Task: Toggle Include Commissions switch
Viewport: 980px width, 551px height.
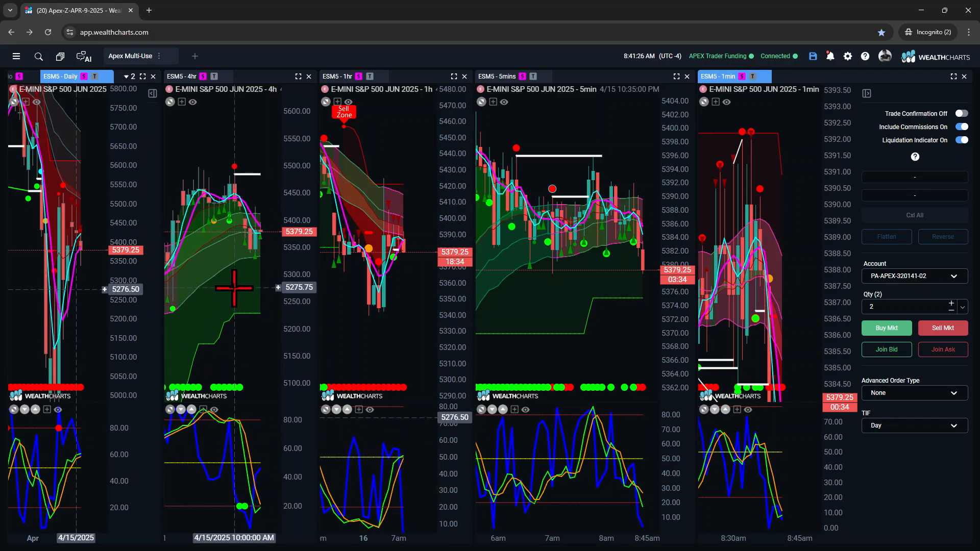Action: click(962, 127)
